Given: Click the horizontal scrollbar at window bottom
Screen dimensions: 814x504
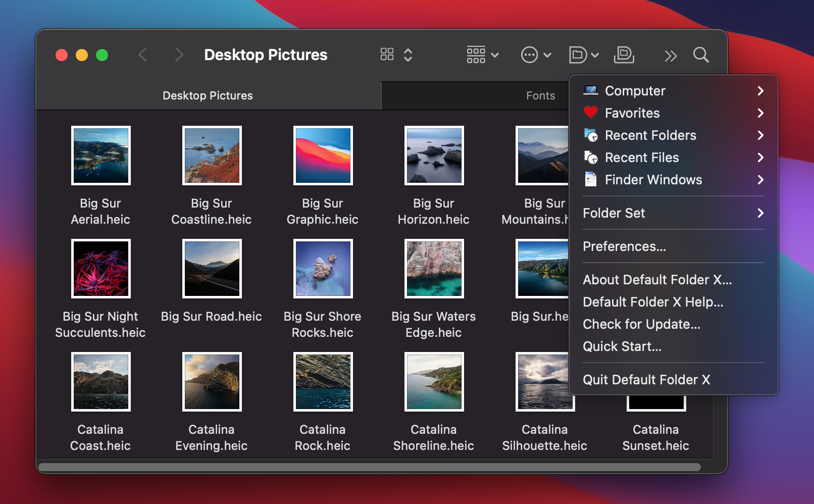Looking at the screenshot, I should pos(370,467).
